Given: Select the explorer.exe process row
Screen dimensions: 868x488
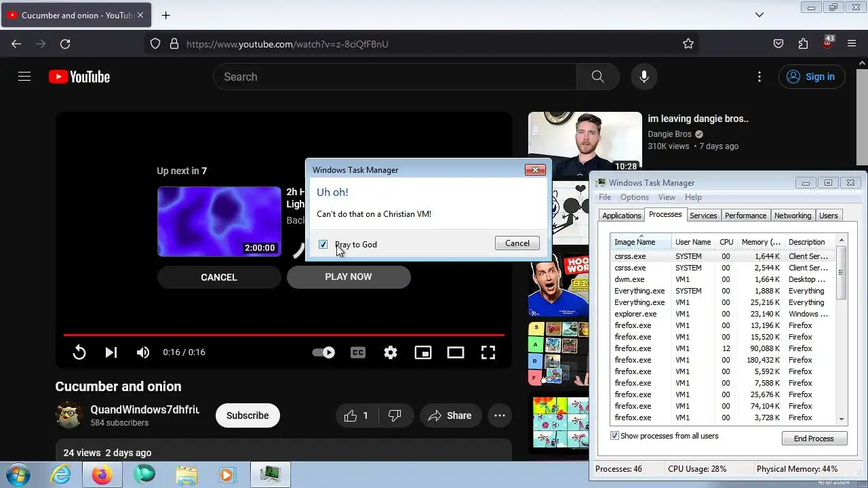Looking at the screenshot, I should (724, 314).
